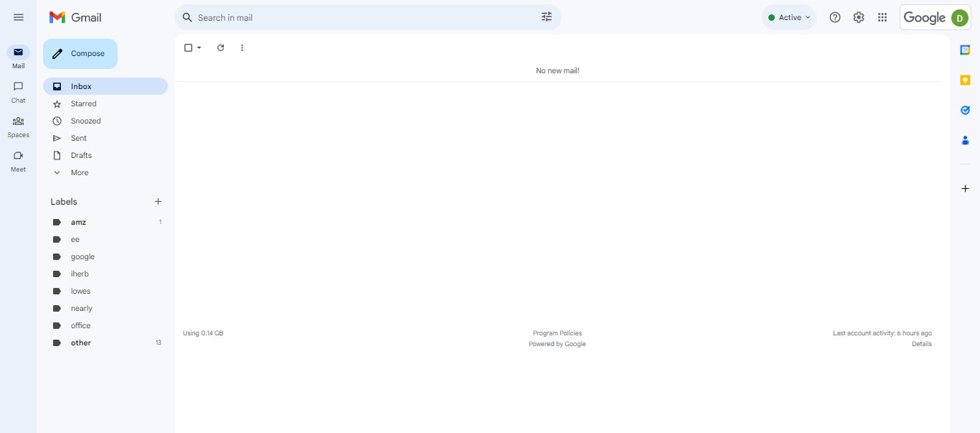Viewport: 980px width, 433px height.
Task: Switch to Spaces in left rail
Action: (18, 126)
